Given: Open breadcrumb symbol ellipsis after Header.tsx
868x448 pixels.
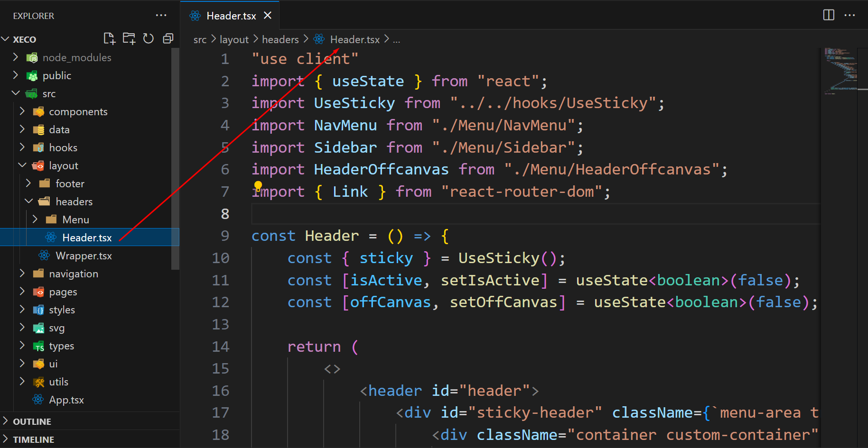Looking at the screenshot, I should click(396, 40).
